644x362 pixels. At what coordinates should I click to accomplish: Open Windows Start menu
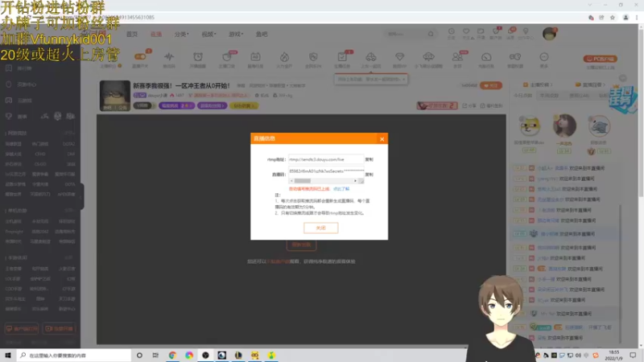click(8, 355)
